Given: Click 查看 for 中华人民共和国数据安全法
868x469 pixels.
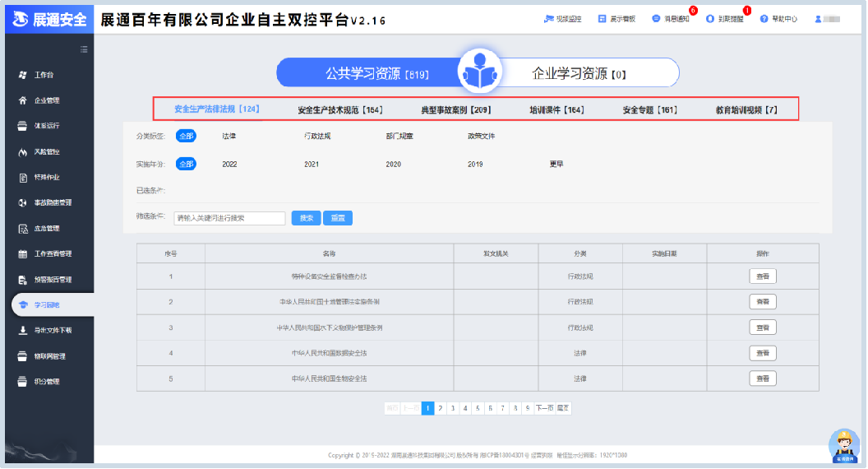Looking at the screenshot, I should [762, 353].
